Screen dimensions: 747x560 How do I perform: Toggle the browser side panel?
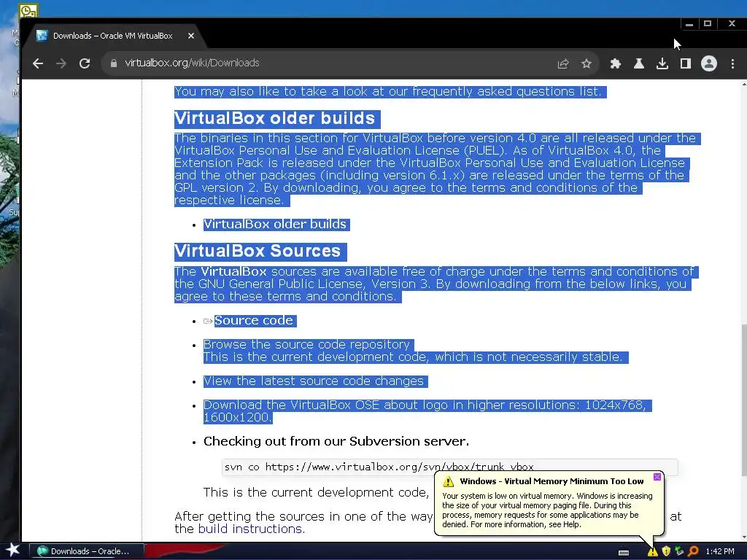tap(686, 63)
